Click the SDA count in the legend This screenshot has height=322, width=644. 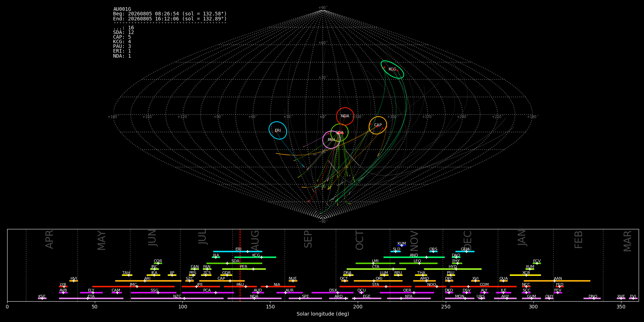pyautogui.click(x=123, y=33)
